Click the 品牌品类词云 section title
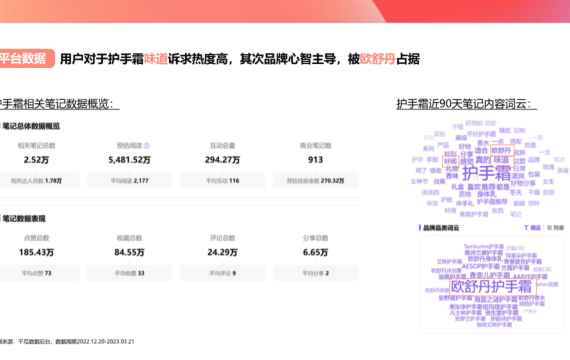The width and height of the screenshot is (570, 360). click(x=441, y=228)
